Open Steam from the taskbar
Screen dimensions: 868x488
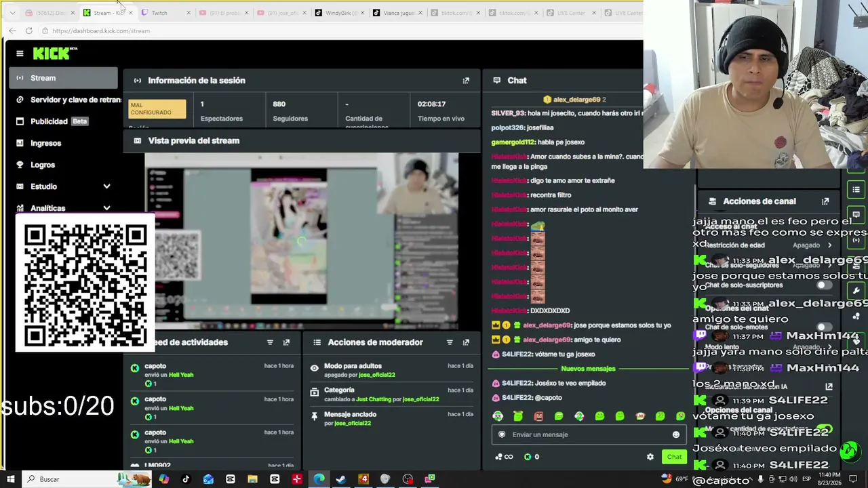[x=341, y=479]
